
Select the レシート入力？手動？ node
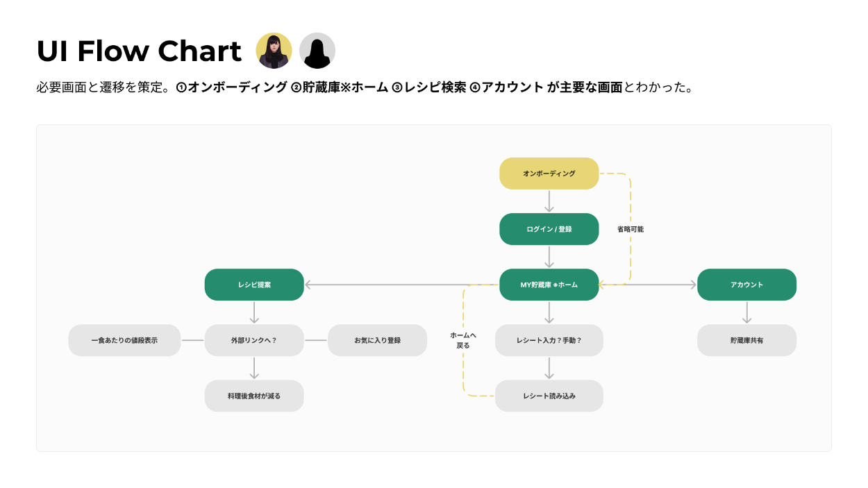[x=549, y=340]
